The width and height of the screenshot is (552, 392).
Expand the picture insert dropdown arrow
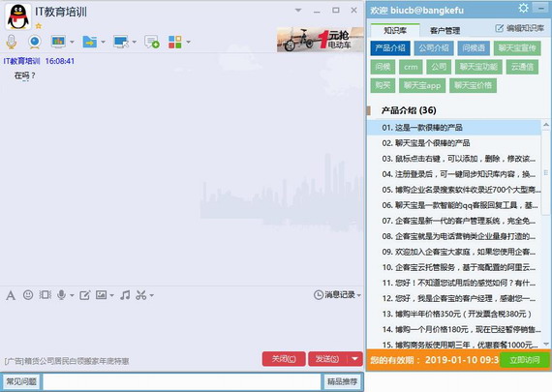tap(112, 295)
